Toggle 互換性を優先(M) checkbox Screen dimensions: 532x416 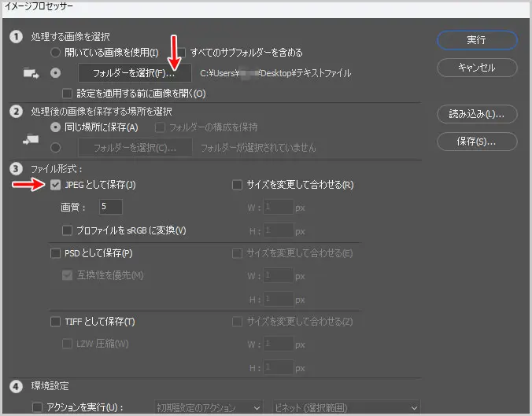[x=67, y=275]
